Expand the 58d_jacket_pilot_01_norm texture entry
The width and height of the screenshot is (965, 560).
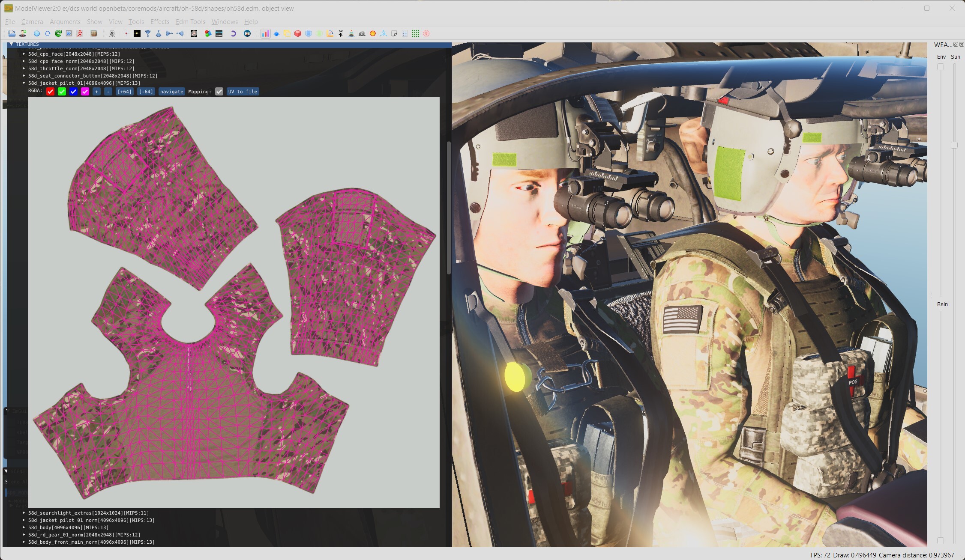coord(24,520)
